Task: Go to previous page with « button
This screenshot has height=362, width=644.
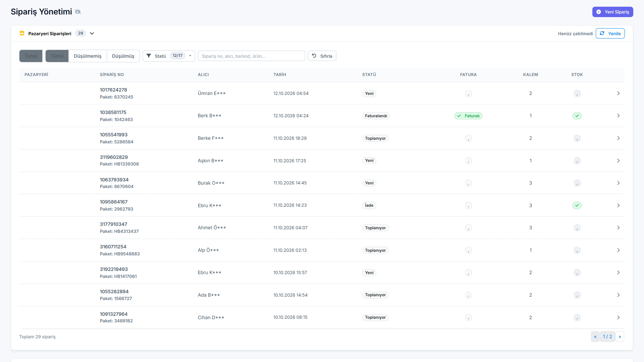Action: click(595, 336)
